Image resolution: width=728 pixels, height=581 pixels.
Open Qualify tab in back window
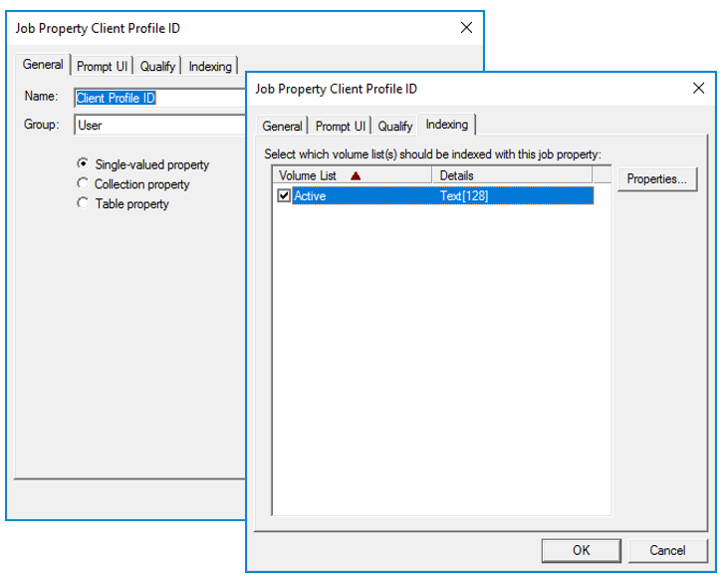point(158,67)
